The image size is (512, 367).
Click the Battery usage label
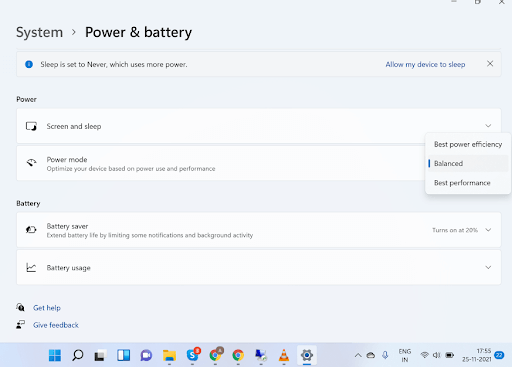click(68, 268)
